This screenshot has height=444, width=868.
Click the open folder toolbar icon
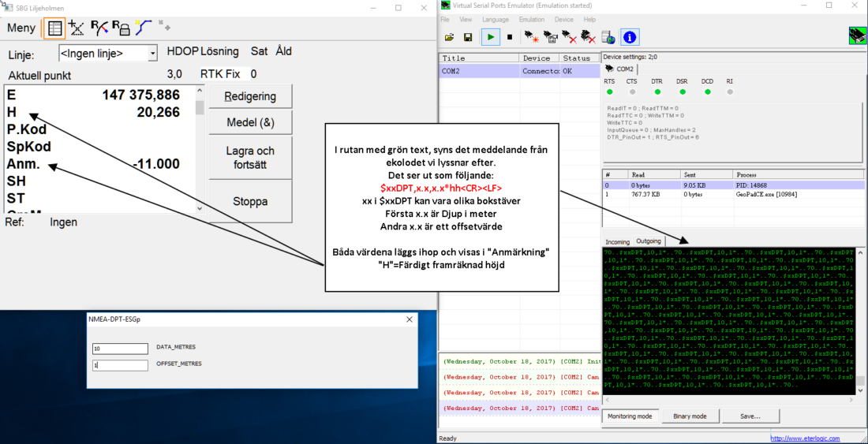pyautogui.click(x=450, y=37)
